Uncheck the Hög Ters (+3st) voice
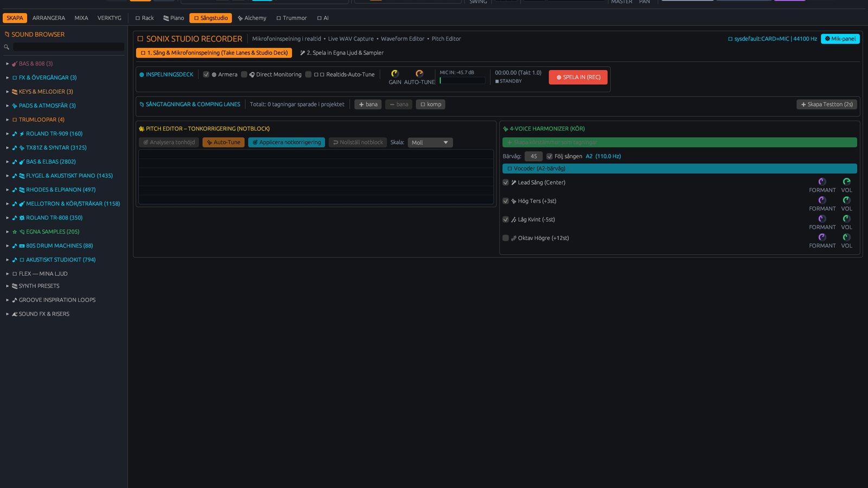Viewport: 868px width, 488px height. (x=506, y=201)
